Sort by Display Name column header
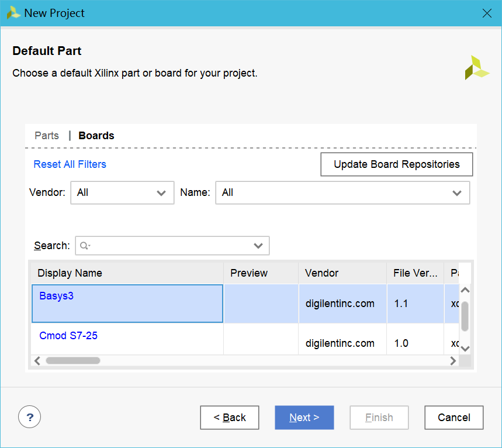Viewport: 502px width, 448px height. click(127, 273)
